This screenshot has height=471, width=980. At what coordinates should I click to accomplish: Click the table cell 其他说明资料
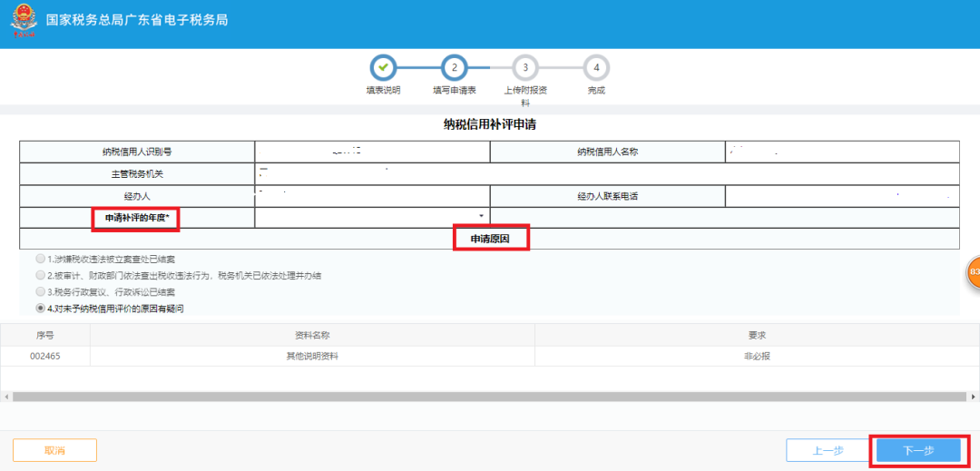pyautogui.click(x=312, y=356)
